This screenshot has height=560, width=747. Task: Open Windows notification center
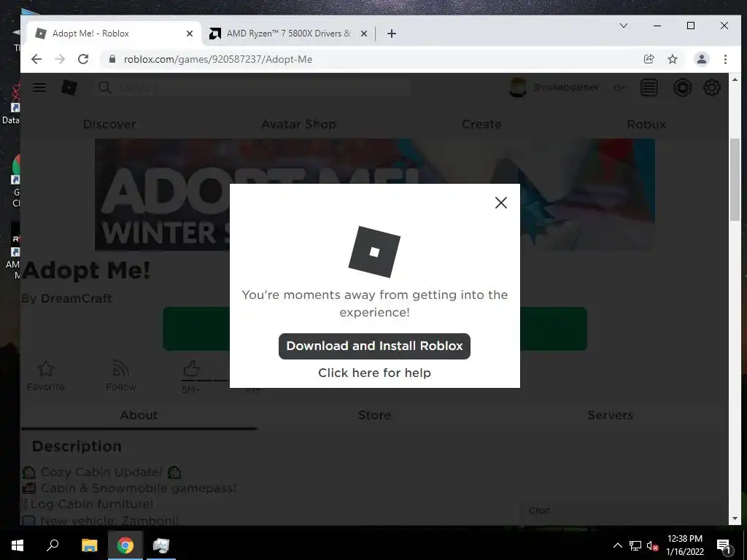coord(723,545)
